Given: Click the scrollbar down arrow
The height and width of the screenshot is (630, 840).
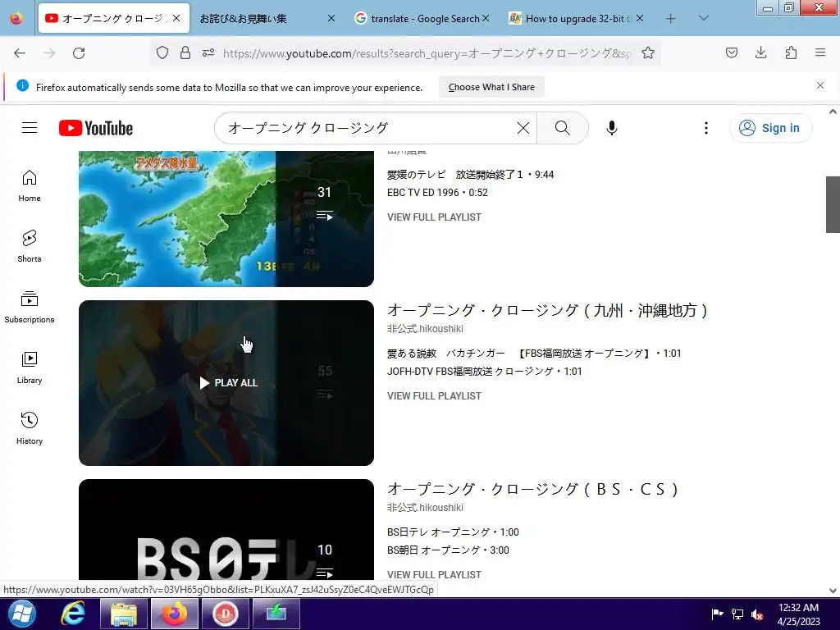Looking at the screenshot, I should click(833, 591).
